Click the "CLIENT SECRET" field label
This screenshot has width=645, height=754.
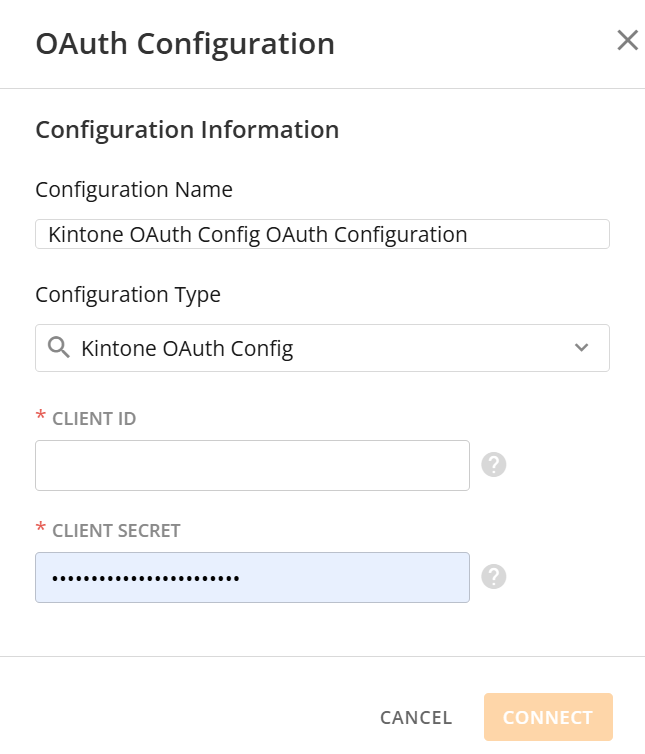(116, 531)
